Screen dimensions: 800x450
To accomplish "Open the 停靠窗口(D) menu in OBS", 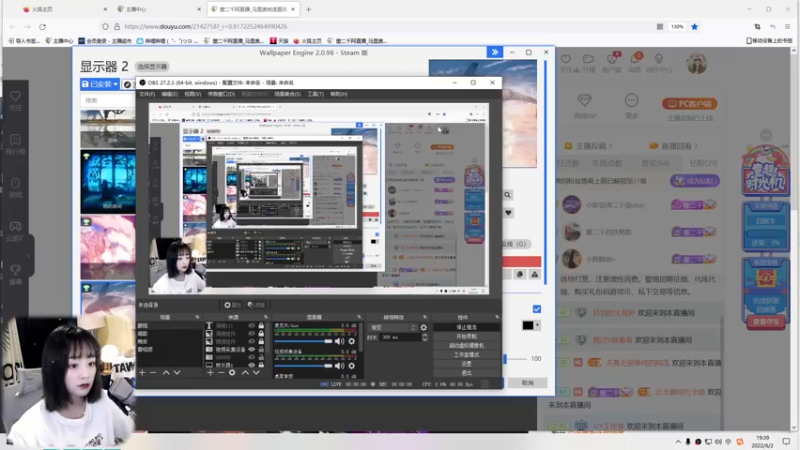I will (x=221, y=94).
